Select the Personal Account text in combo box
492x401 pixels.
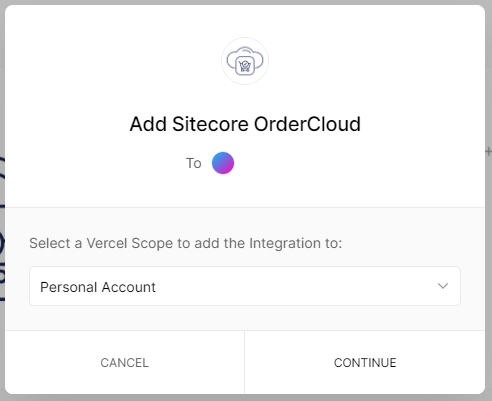[98, 287]
